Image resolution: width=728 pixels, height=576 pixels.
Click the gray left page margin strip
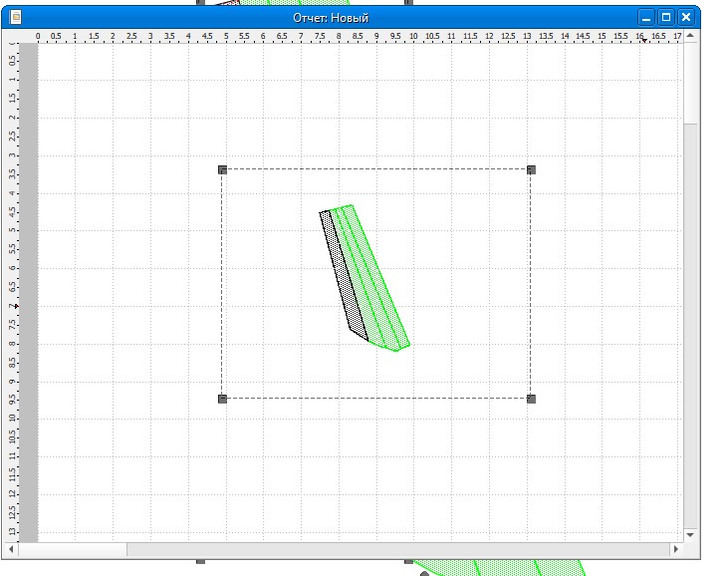(29, 299)
